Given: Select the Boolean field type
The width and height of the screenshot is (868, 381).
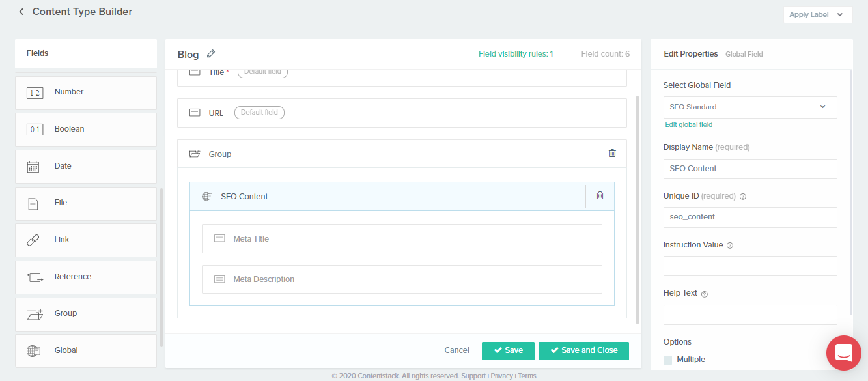Looking at the screenshot, I should click(x=86, y=130).
